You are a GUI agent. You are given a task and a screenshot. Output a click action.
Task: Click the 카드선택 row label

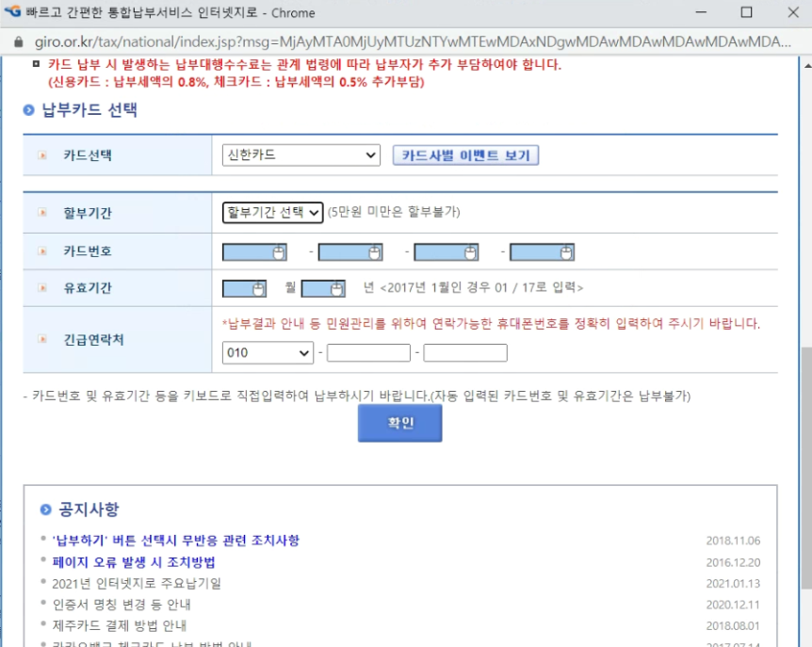(x=88, y=155)
